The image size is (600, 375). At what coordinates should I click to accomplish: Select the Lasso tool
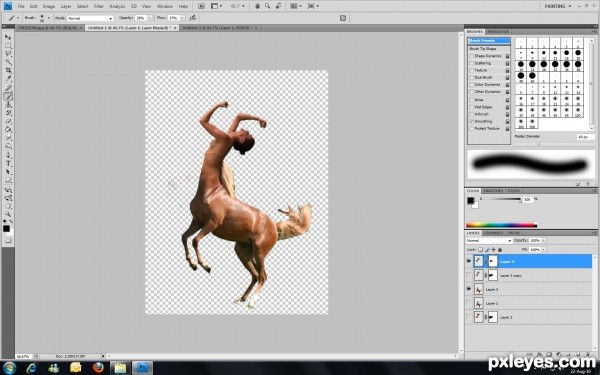[x=8, y=54]
